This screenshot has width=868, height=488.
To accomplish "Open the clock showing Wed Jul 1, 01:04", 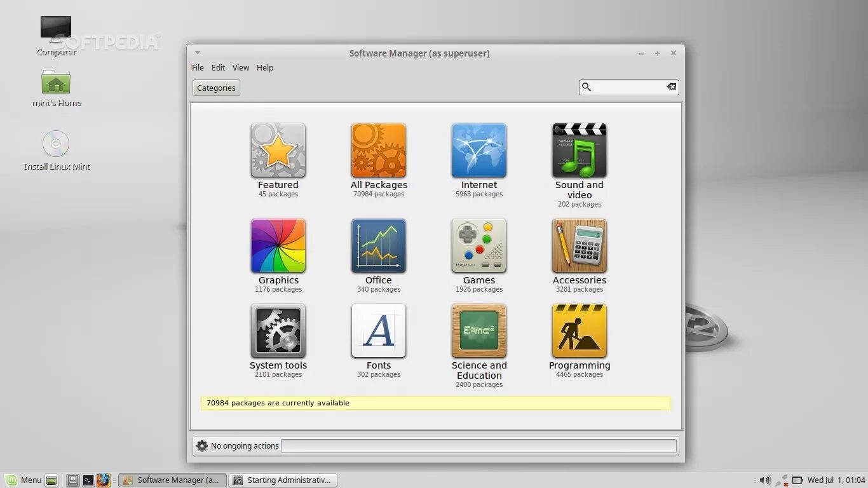I will pyautogui.click(x=836, y=480).
